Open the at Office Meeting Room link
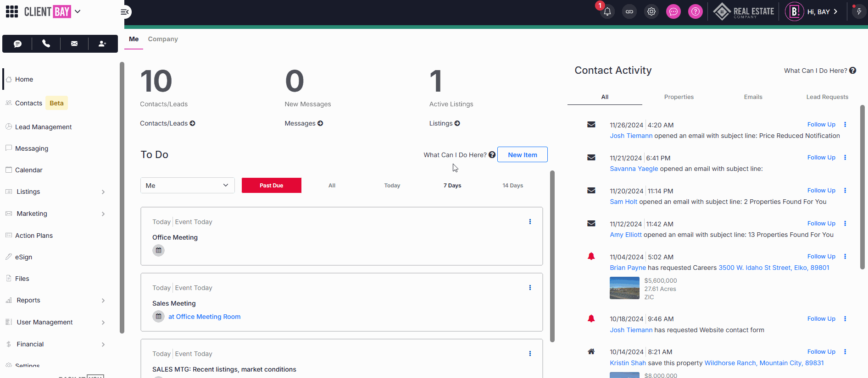868x378 pixels. point(204,317)
